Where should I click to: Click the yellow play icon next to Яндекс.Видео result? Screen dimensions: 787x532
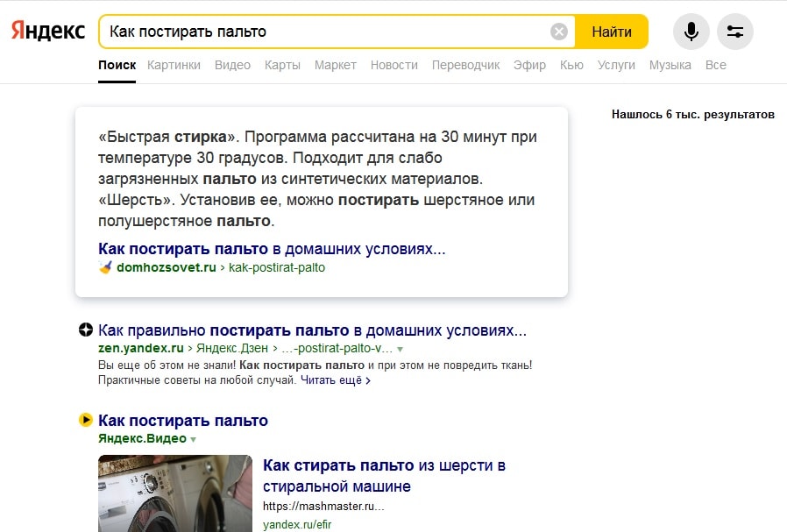[x=86, y=420]
